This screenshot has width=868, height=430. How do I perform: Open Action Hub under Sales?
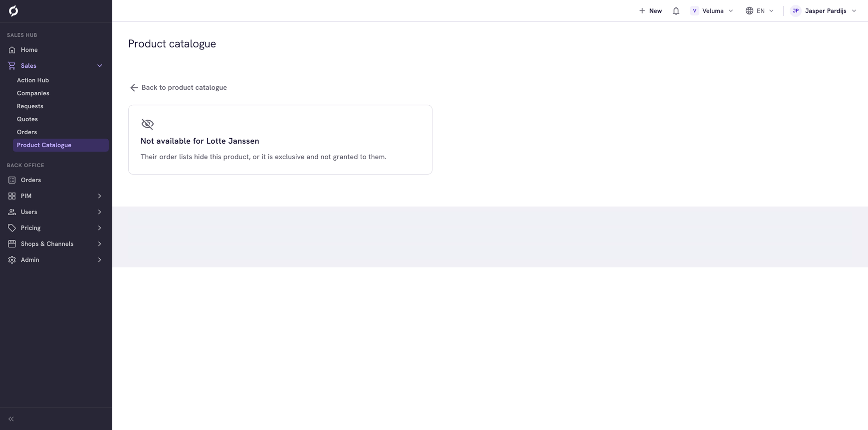[33, 80]
